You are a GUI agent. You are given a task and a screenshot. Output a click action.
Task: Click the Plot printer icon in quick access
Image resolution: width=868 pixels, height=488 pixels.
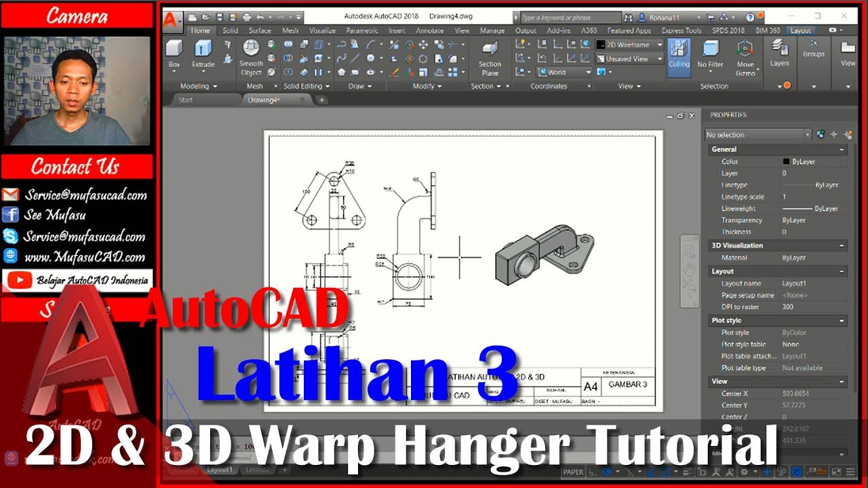(247, 17)
